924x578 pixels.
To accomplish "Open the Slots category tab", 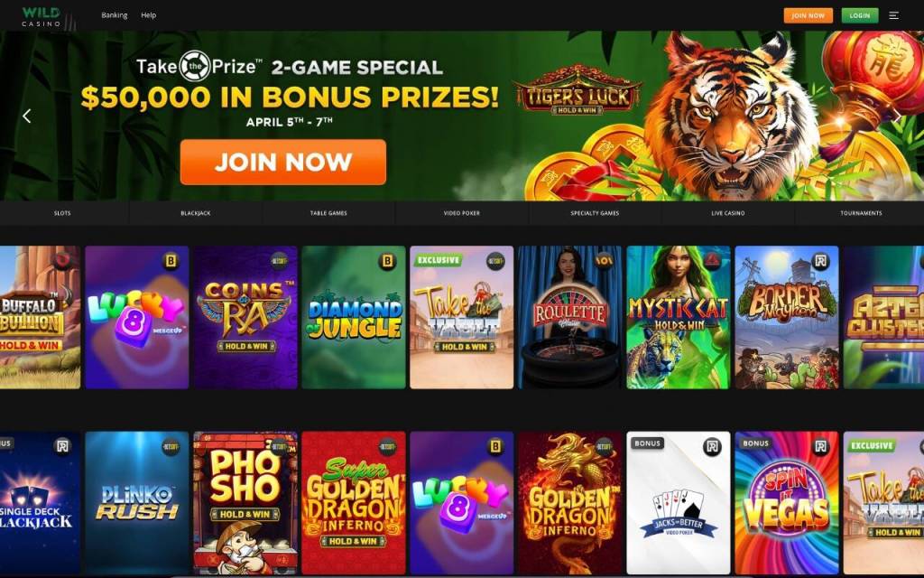I will (62, 213).
